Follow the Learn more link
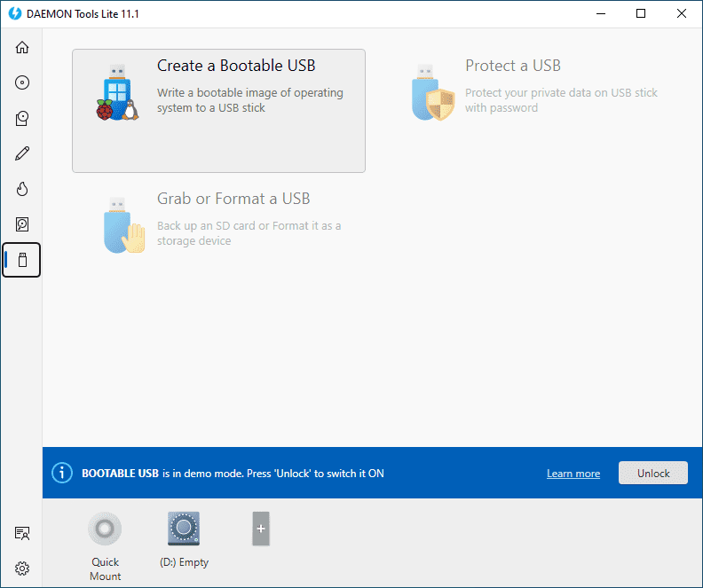This screenshot has width=703, height=588. tap(573, 474)
